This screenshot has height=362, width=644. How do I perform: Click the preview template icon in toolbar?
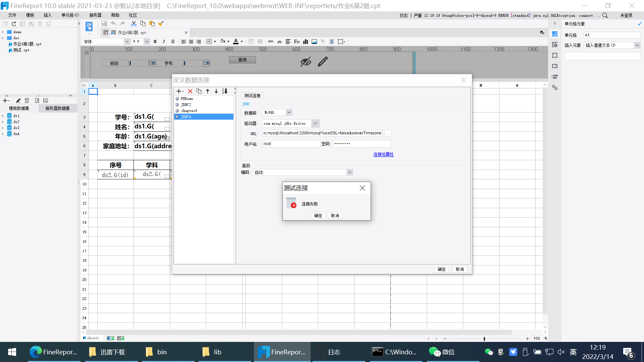coord(89,26)
